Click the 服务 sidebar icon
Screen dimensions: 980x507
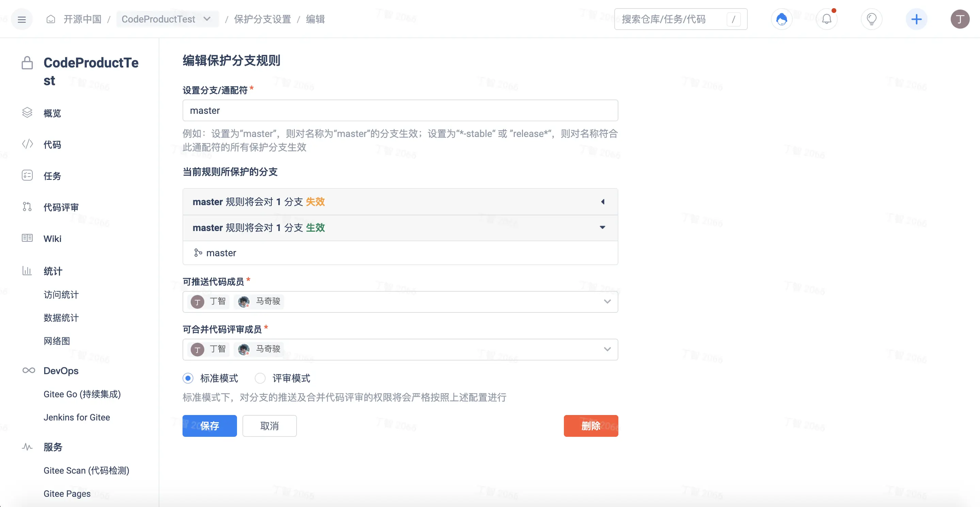(27, 447)
